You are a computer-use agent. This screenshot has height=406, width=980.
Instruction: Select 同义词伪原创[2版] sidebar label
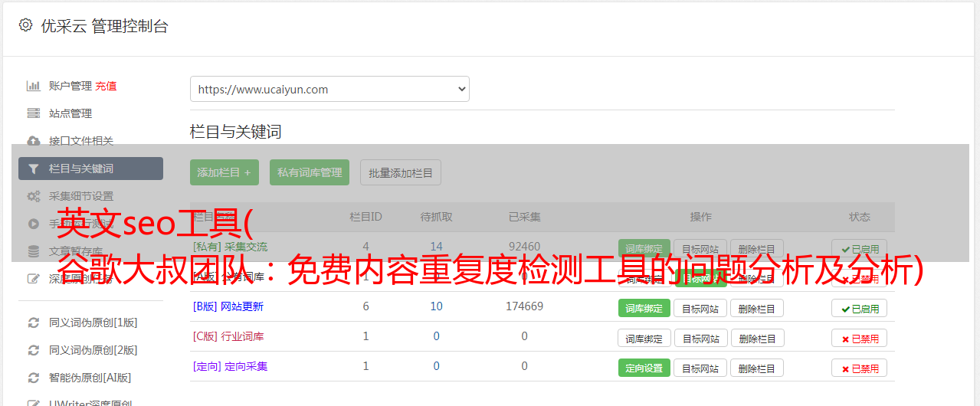point(93,350)
